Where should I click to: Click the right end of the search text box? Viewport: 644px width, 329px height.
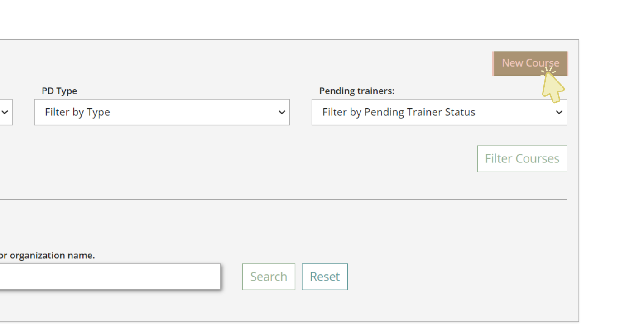tap(213, 277)
